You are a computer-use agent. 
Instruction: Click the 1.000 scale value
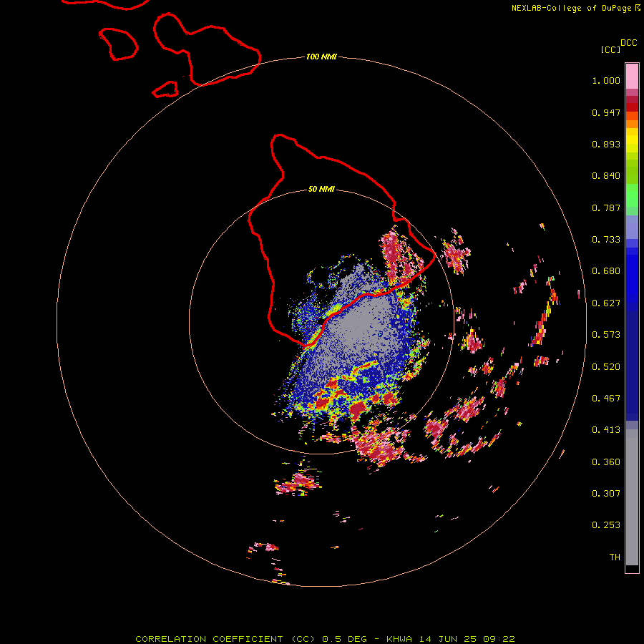coord(606,80)
